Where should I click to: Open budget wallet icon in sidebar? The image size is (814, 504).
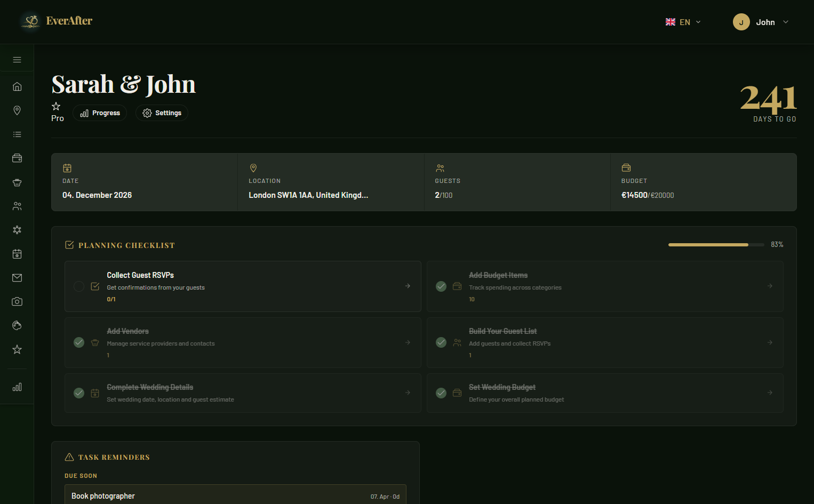(17, 158)
